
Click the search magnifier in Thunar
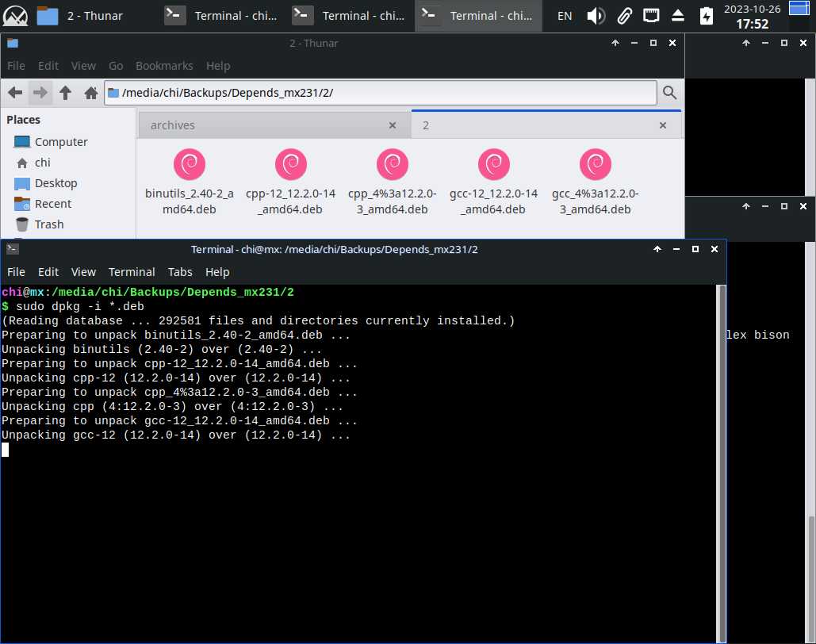(669, 93)
